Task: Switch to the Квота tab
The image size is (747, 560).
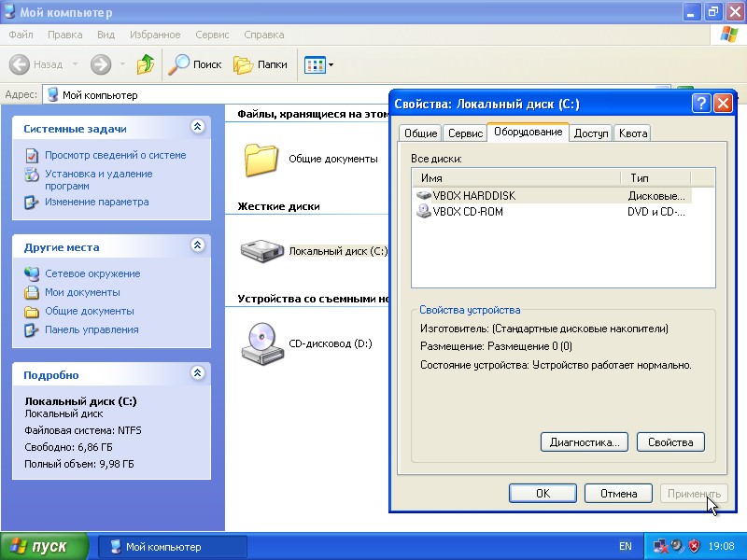Action: click(633, 133)
